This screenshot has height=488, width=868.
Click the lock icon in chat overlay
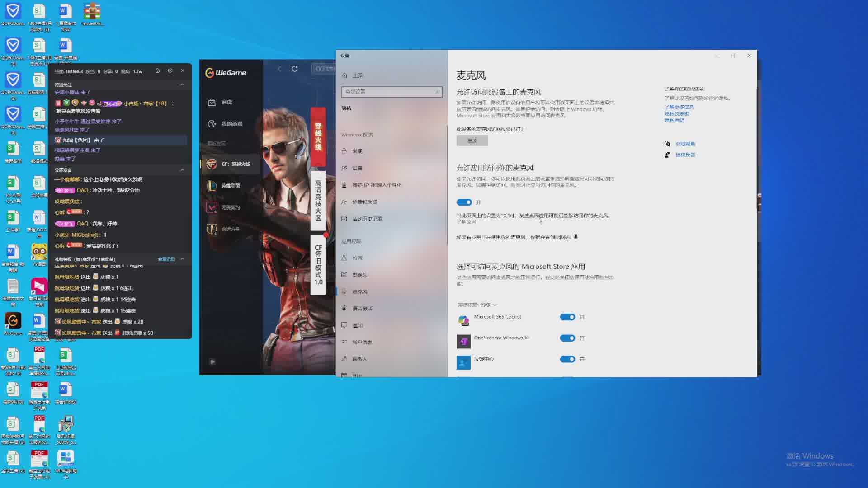157,71
